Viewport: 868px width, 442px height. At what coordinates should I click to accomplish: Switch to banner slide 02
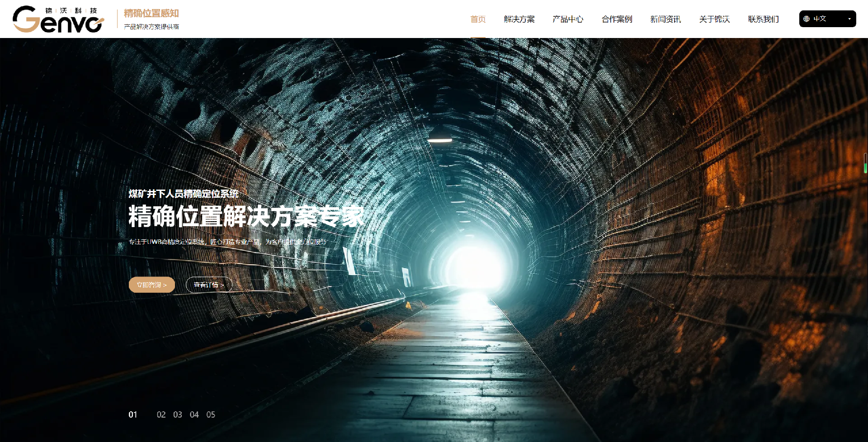coord(161,414)
